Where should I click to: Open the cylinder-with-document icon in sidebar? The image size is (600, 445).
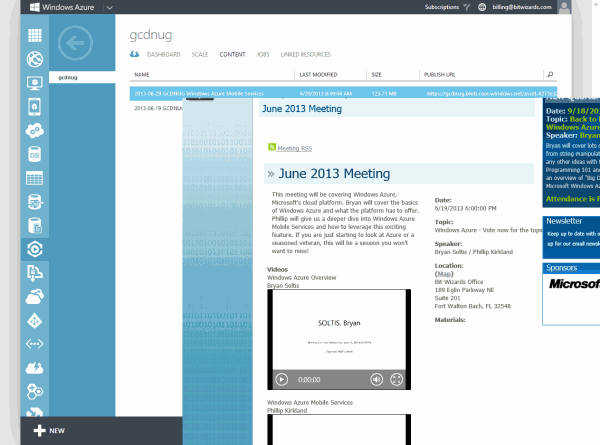(34, 226)
